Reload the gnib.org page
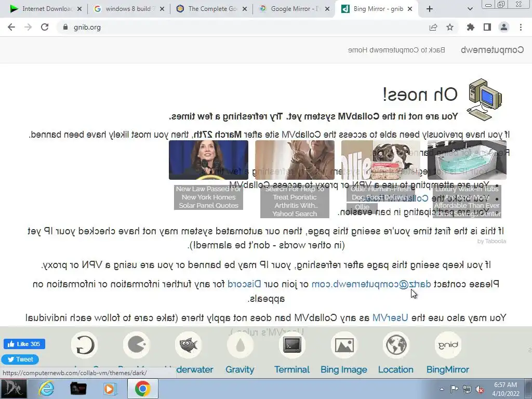The image size is (532, 399). [x=45, y=27]
